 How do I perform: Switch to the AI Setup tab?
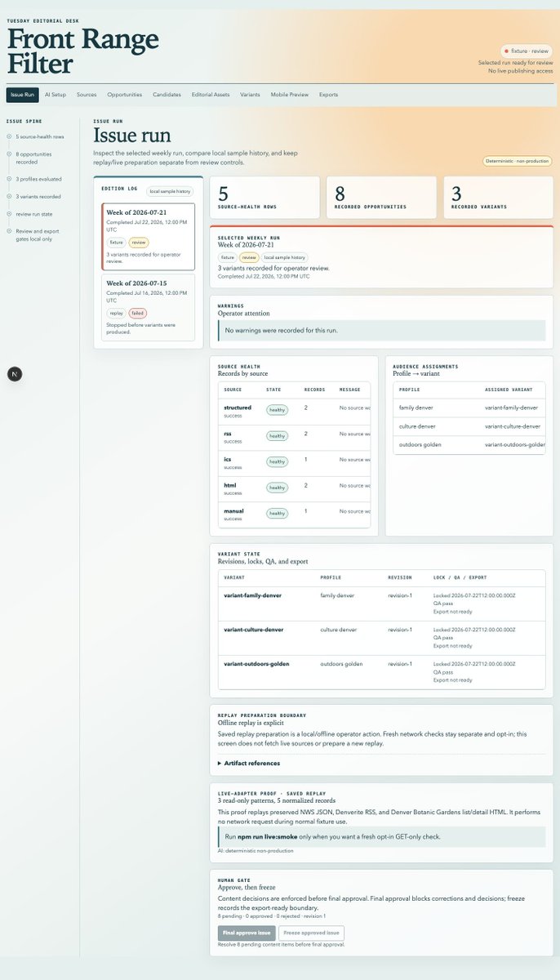(56, 95)
